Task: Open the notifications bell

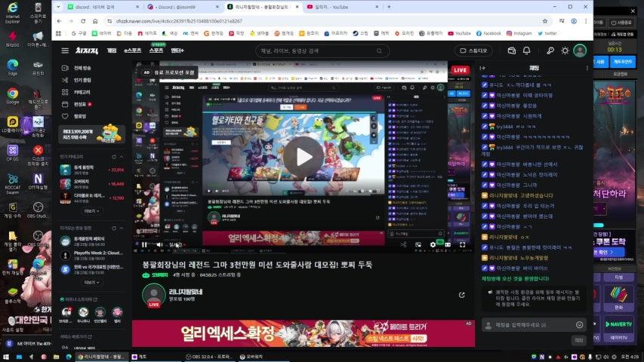Action: pos(526,51)
